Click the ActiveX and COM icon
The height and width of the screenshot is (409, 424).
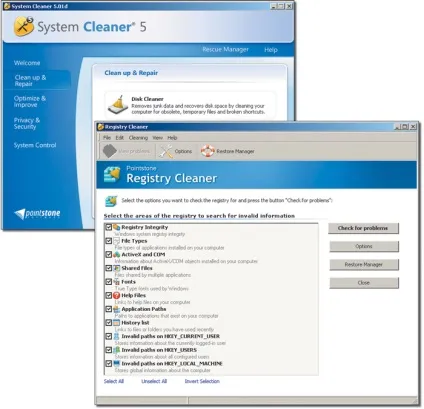pyautogui.click(x=116, y=255)
